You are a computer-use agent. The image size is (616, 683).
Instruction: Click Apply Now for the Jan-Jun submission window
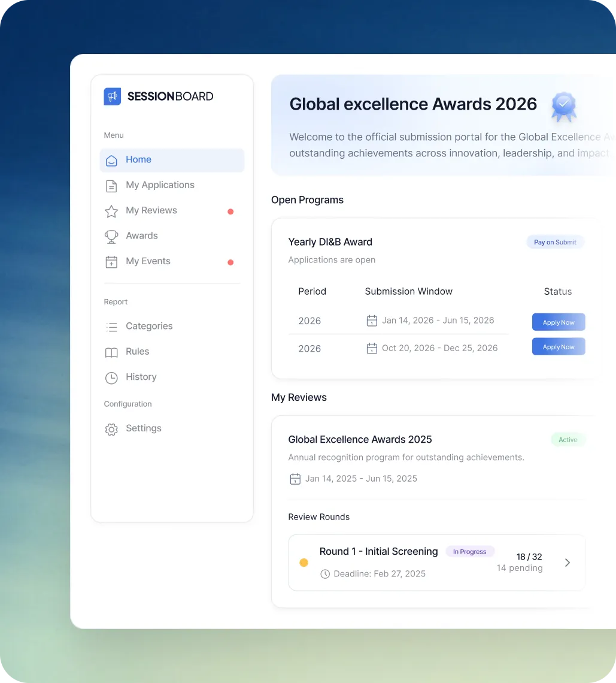coord(558,322)
